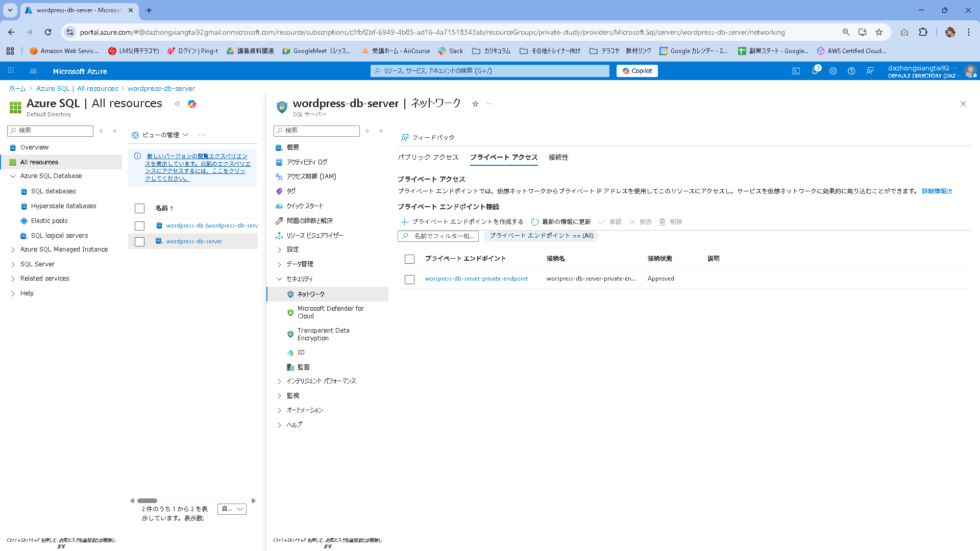
Task: Expand the Azure SQL Managed Instance node
Action: pyautogui.click(x=13, y=249)
